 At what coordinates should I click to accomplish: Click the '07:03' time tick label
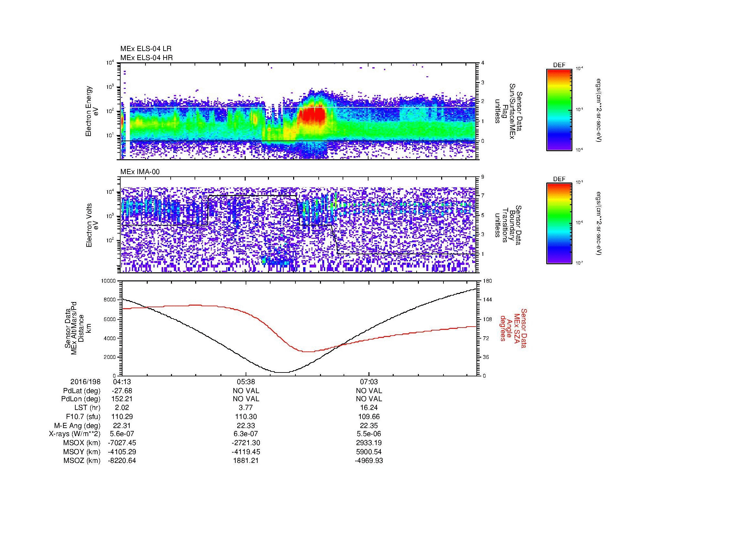point(369,382)
